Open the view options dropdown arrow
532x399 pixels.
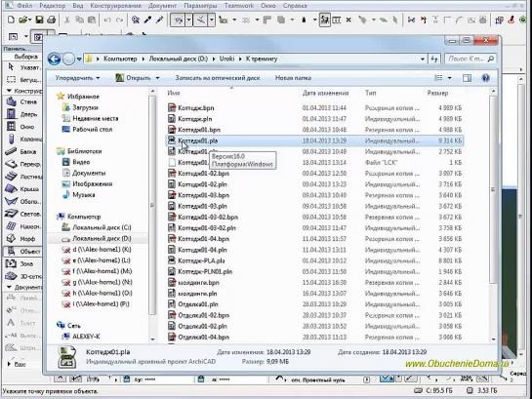[x=450, y=78]
